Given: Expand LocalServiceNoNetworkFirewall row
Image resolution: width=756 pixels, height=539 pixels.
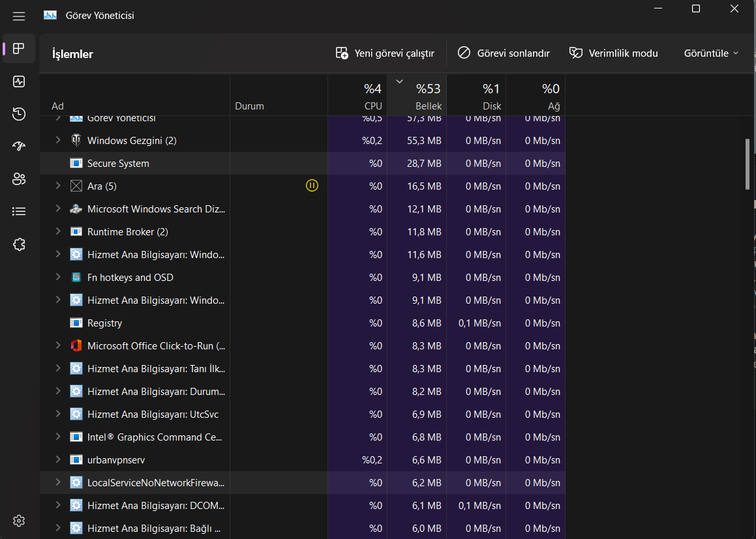Looking at the screenshot, I should (x=58, y=482).
